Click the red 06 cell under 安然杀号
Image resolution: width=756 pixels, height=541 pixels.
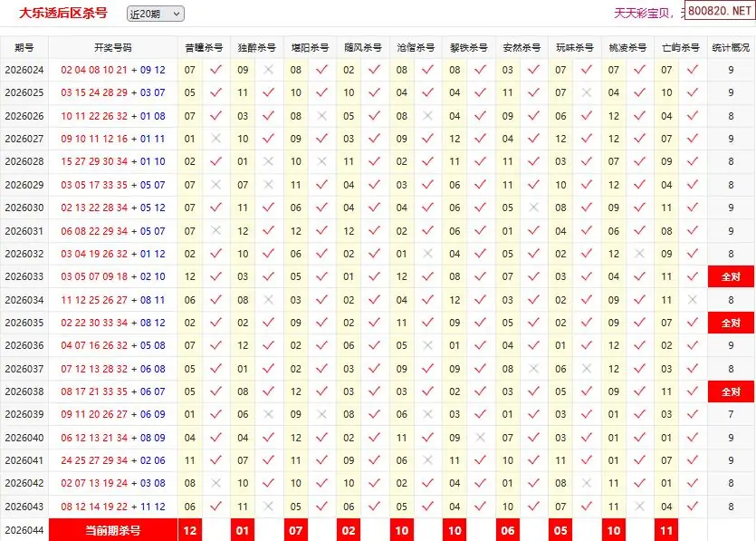click(507, 530)
